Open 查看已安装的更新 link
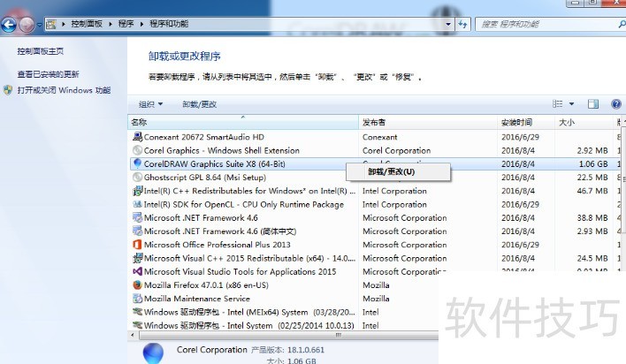 (x=48, y=74)
